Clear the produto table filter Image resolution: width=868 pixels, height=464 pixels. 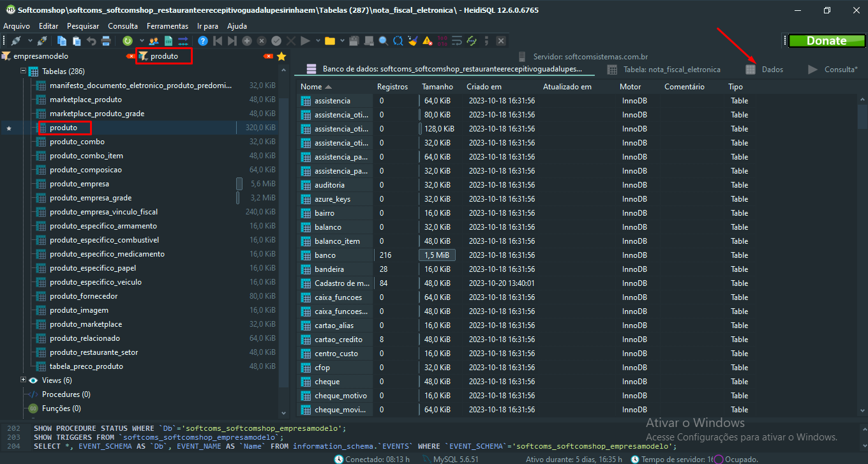[x=268, y=56]
